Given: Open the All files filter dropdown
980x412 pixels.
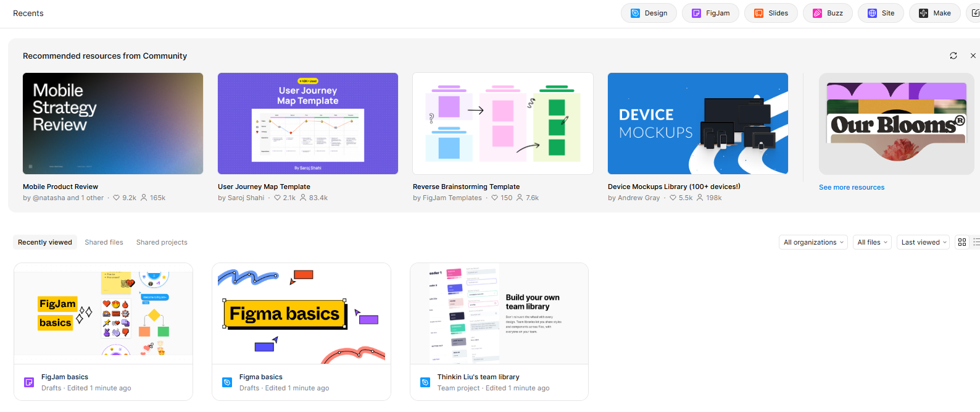Looking at the screenshot, I should click(x=872, y=242).
